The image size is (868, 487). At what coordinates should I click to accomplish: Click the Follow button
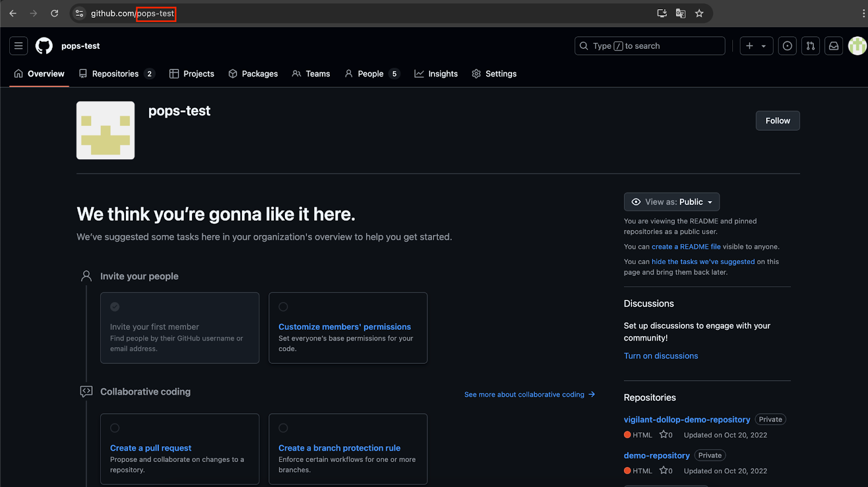[777, 120]
